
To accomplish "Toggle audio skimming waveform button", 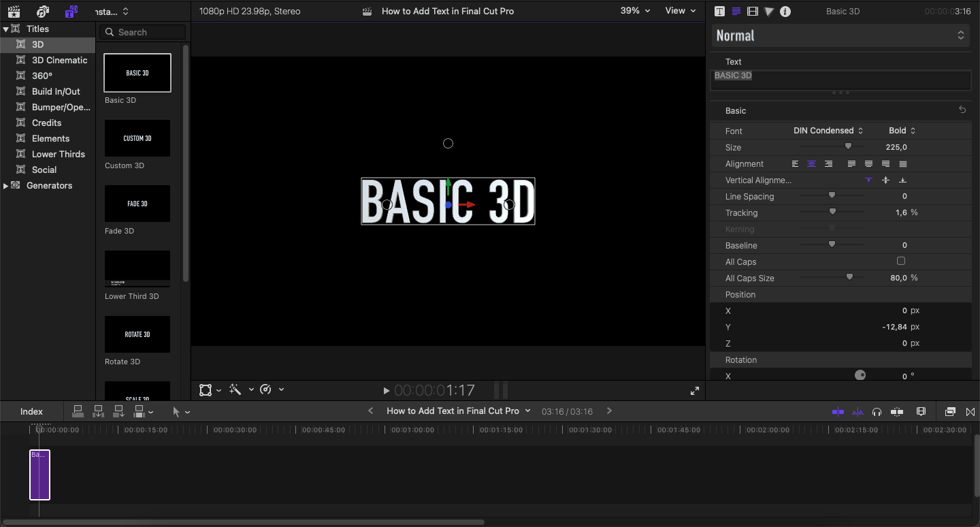I will [x=857, y=412].
